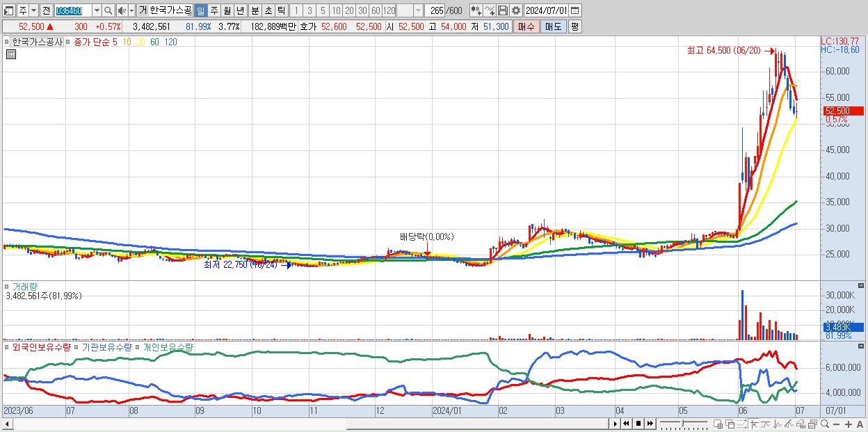Click the zoom magnifier icon at bottom right
This screenshot has height=432, width=868.
click(x=824, y=424)
